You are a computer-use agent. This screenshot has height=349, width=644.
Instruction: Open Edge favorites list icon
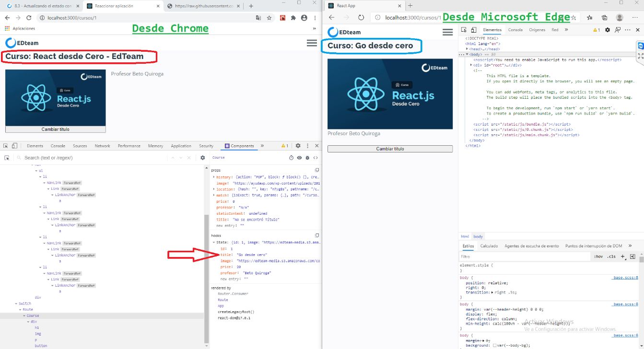tap(590, 17)
